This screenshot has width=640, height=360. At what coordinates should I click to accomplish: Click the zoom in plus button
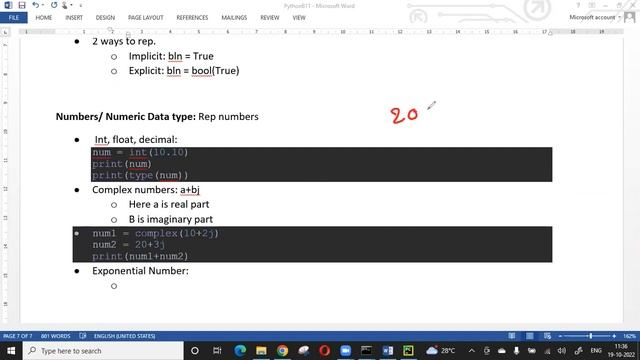coord(614,336)
